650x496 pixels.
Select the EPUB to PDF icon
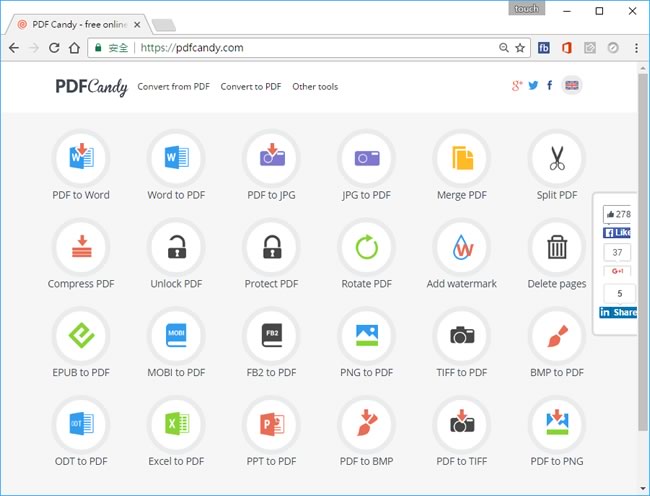click(x=81, y=336)
